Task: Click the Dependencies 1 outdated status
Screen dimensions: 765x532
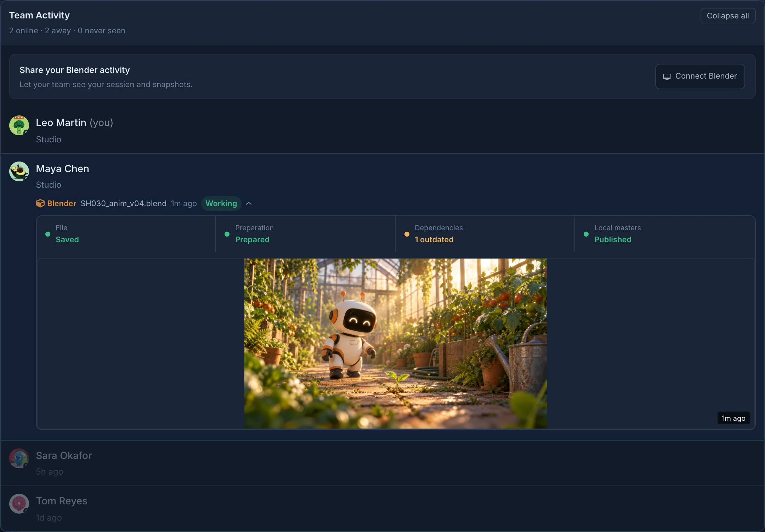Action: click(485, 234)
